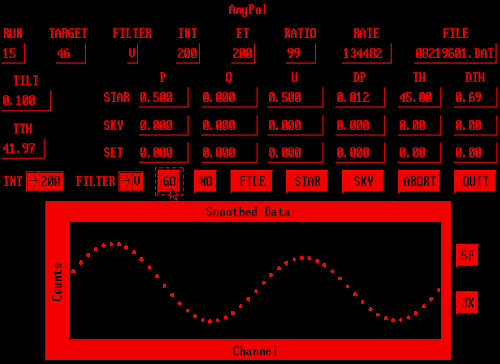Edit the TTH field 41.97
This screenshot has height=364, width=500.
click(x=23, y=148)
